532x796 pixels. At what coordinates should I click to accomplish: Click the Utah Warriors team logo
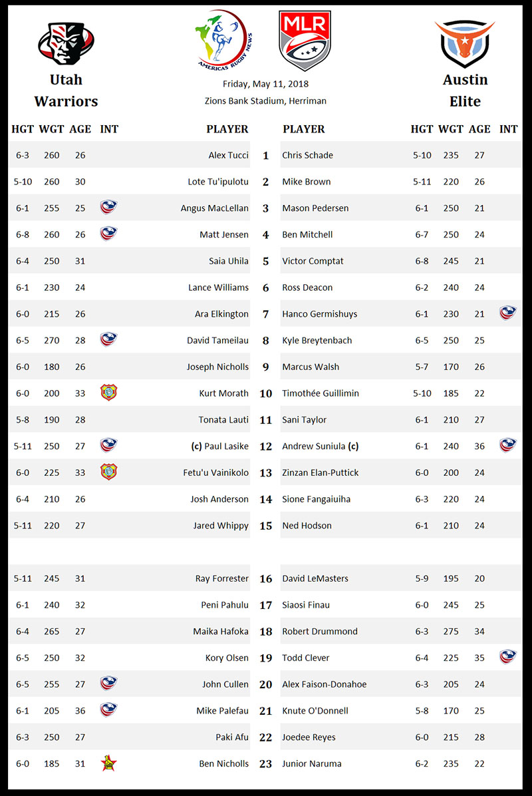point(65,43)
